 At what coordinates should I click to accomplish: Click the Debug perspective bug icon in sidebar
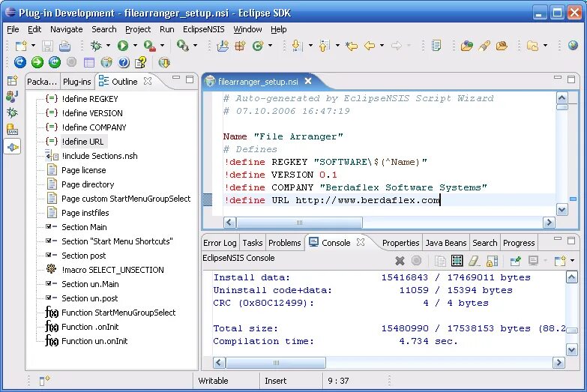click(x=12, y=112)
